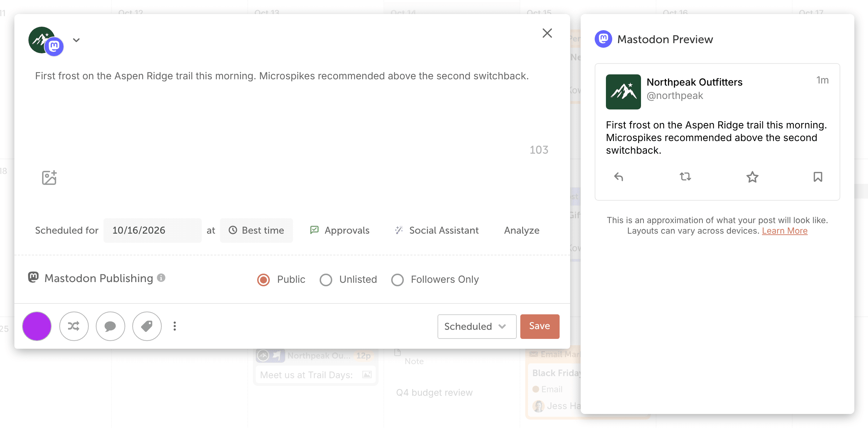868x428 pixels.
Task: Click the 103 character count
Action: pyautogui.click(x=539, y=150)
